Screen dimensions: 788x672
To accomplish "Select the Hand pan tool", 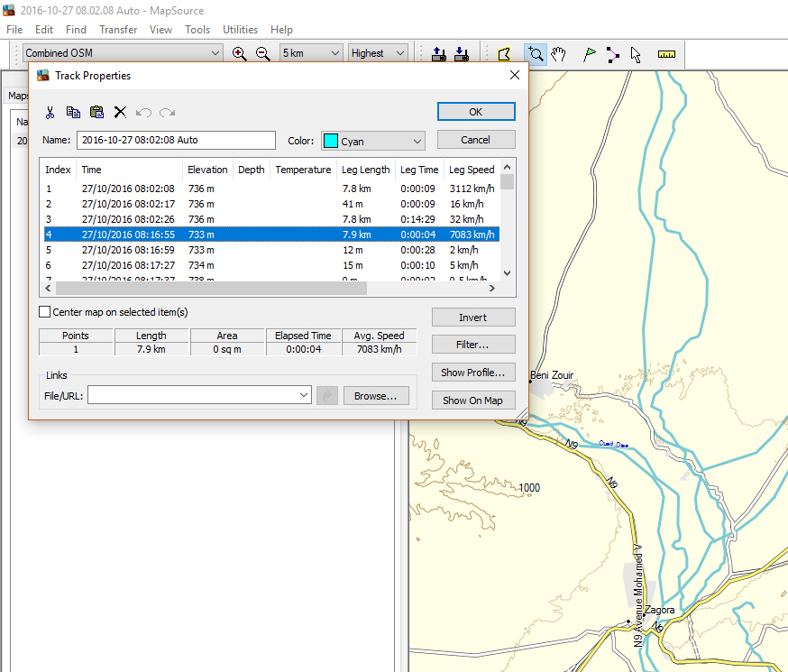I will tap(558, 54).
